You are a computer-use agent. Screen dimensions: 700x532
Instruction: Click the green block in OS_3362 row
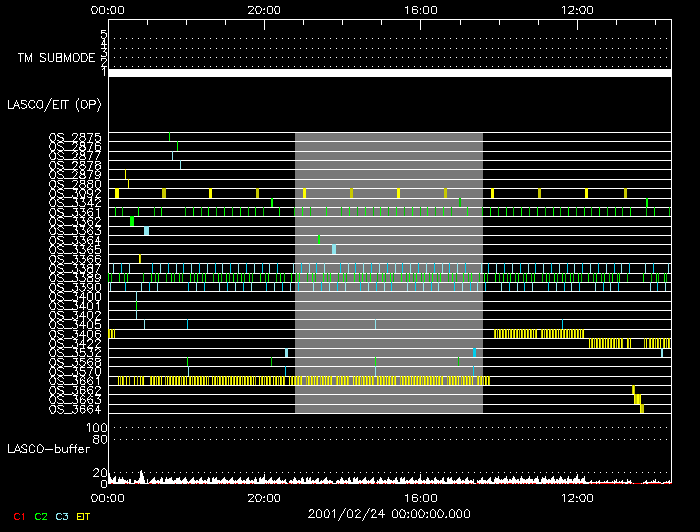point(132,221)
